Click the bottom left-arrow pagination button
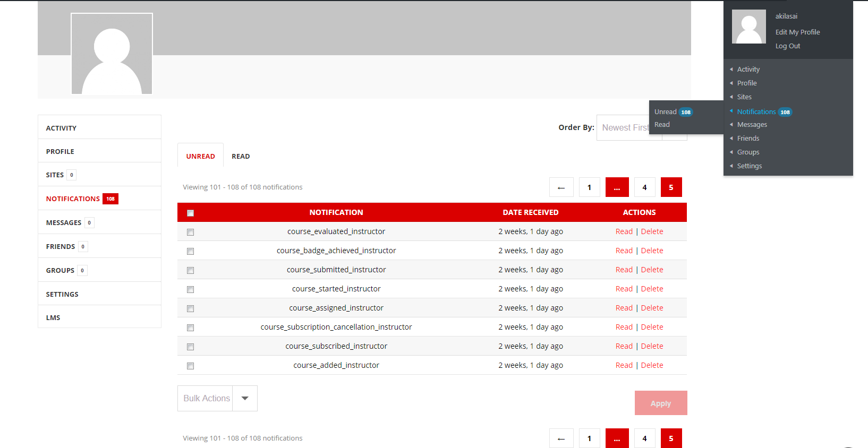868x448 pixels. pyautogui.click(x=561, y=438)
